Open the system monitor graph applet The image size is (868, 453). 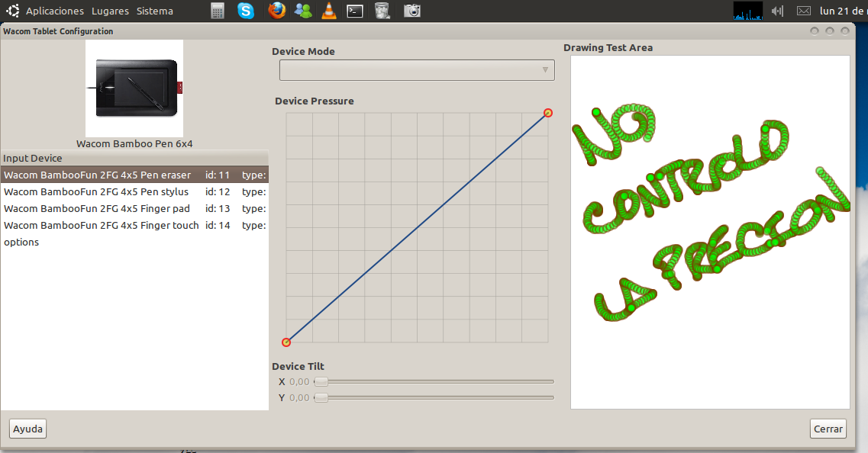tap(748, 11)
